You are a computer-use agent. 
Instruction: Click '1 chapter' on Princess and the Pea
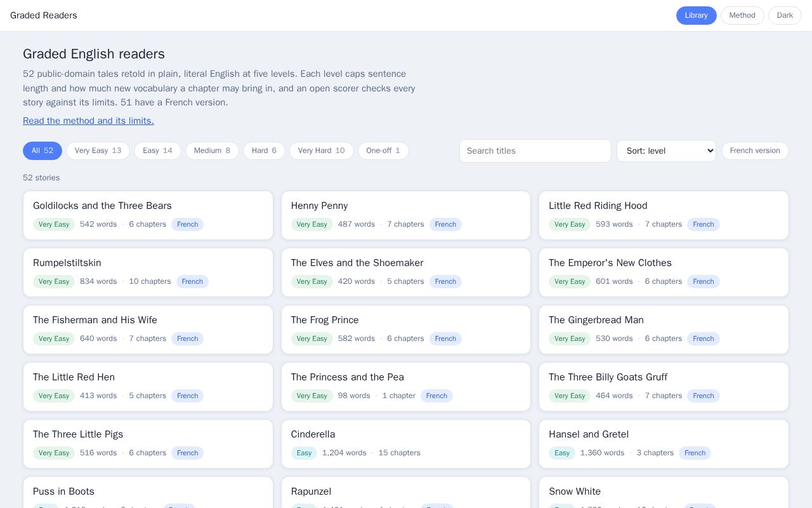[x=399, y=396]
